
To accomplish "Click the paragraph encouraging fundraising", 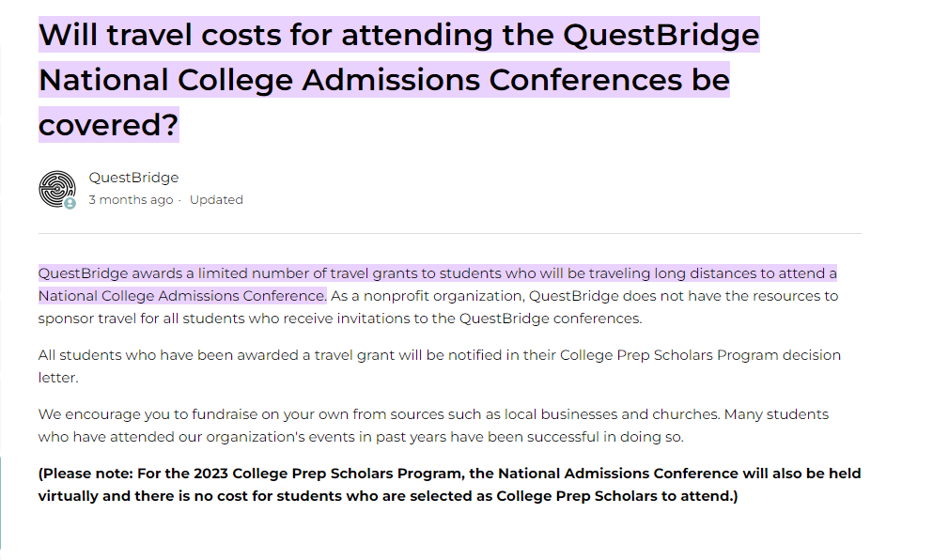I will point(433,426).
